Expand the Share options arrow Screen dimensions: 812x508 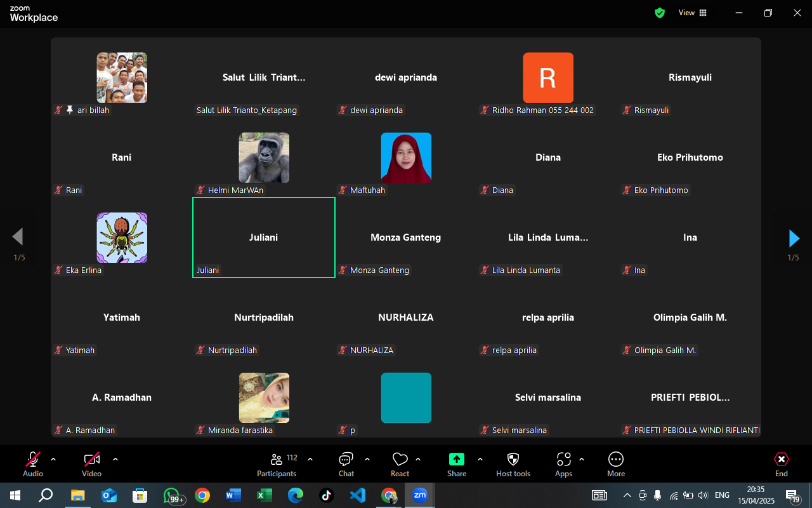480,459
